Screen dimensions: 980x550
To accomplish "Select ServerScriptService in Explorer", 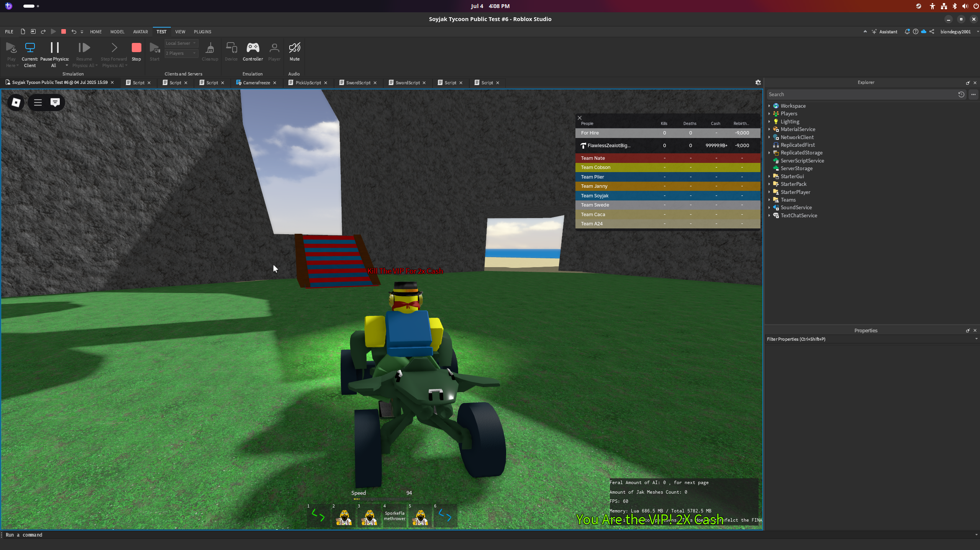I will coord(802,161).
